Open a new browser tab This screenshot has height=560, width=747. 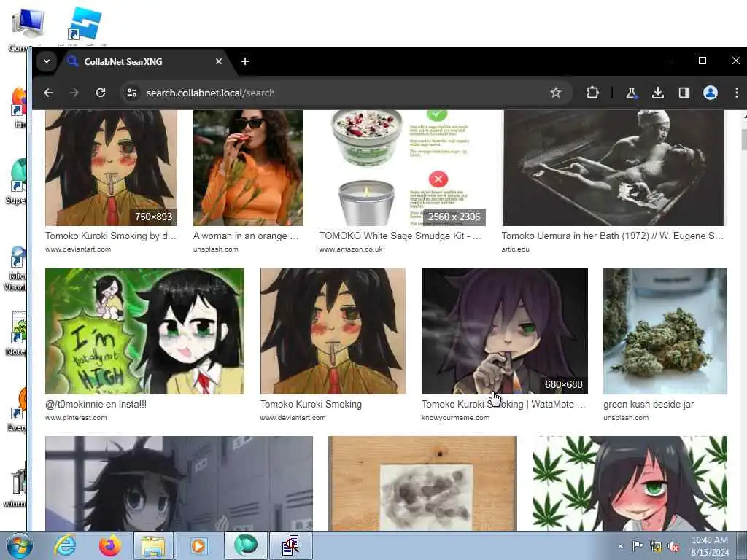coord(245,61)
